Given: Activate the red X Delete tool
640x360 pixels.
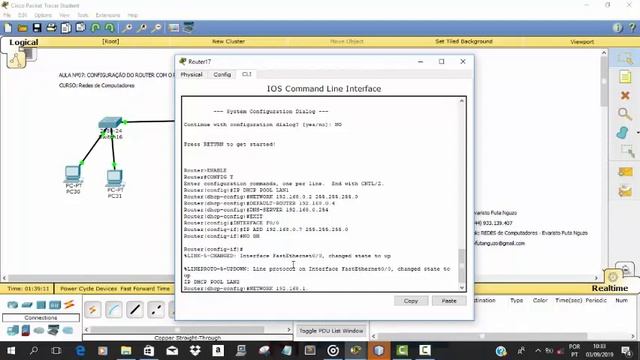Looking at the screenshot, I should tap(625, 96).
